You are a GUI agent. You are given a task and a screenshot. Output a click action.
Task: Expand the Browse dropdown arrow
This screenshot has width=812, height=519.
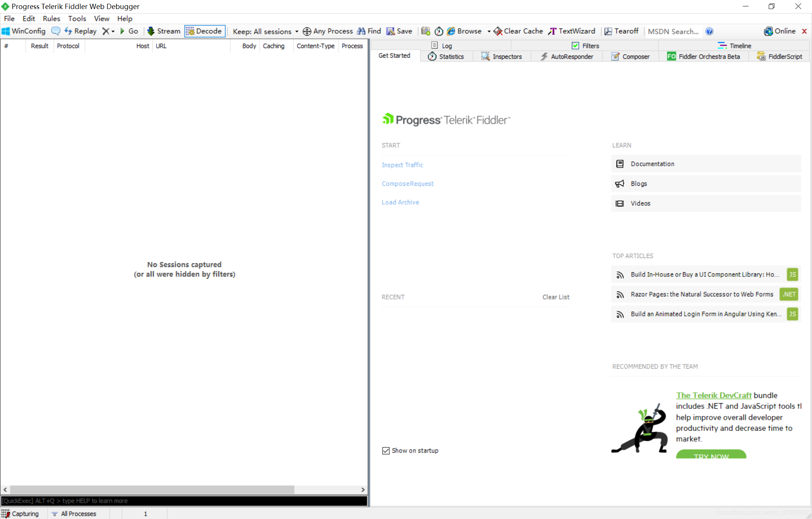coord(489,31)
